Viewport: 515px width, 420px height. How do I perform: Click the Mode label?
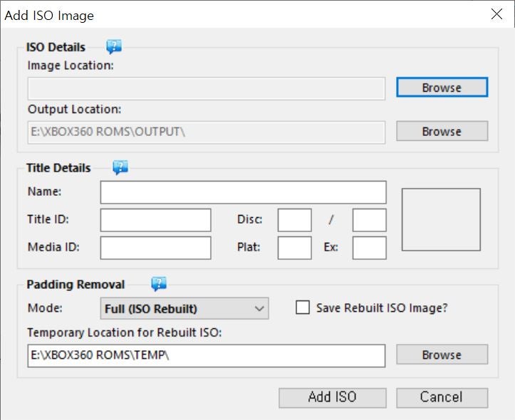(x=45, y=308)
